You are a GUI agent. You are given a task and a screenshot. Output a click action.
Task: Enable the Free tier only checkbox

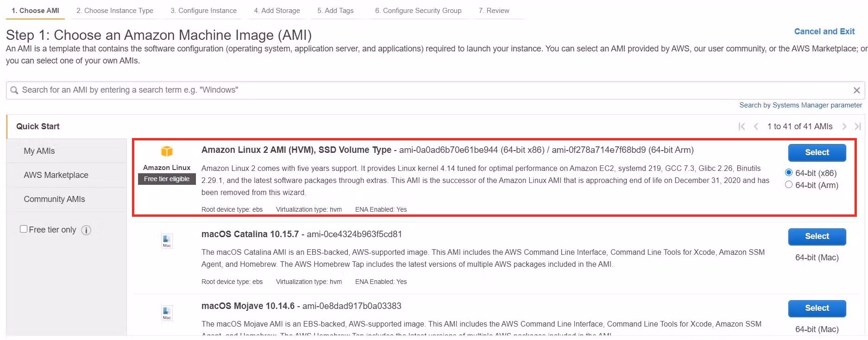tap(24, 229)
